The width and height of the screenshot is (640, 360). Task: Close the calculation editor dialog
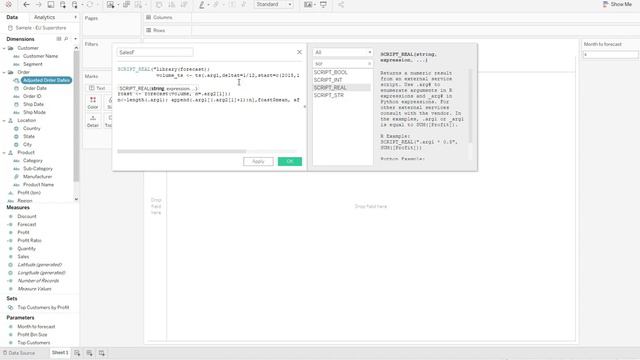coord(299,52)
